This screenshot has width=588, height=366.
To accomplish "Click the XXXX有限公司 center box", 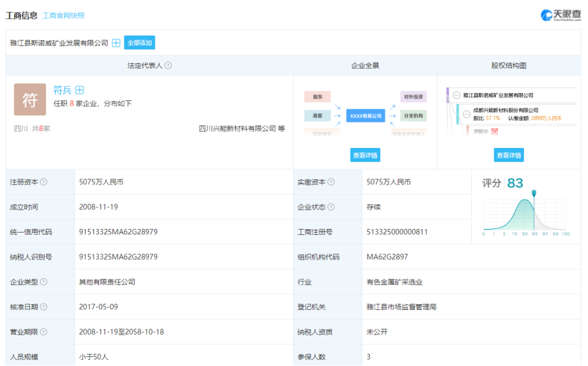I will click(366, 116).
